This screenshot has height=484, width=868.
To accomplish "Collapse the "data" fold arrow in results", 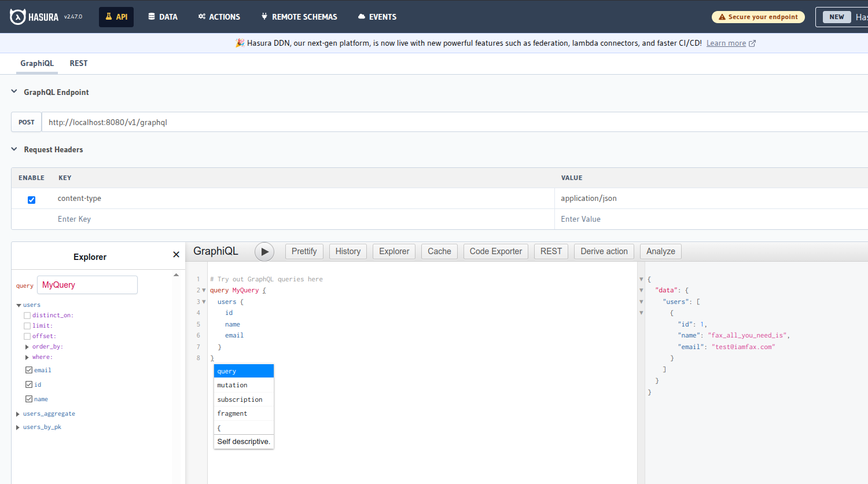I will [x=641, y=290].
